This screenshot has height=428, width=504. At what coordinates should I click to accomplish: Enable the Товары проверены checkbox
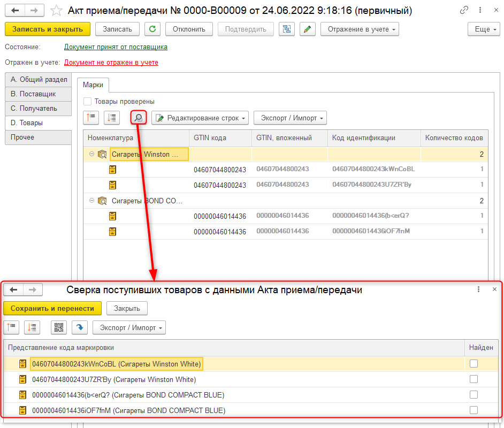coord(87,102)
